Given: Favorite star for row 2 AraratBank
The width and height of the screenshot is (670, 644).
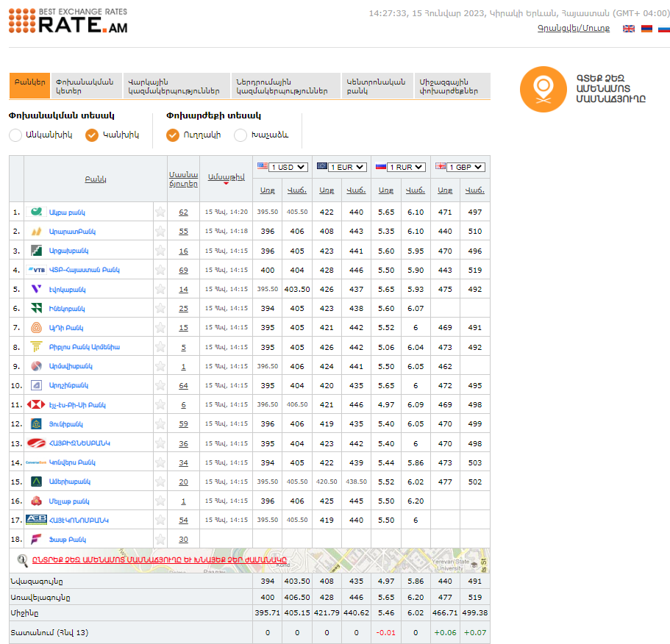Looking at the screenshot, I should 160,231.
